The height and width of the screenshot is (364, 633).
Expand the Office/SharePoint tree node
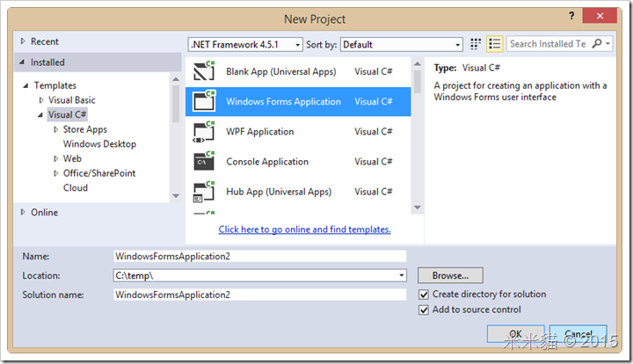pyautogui.click(x=55, y=173)
